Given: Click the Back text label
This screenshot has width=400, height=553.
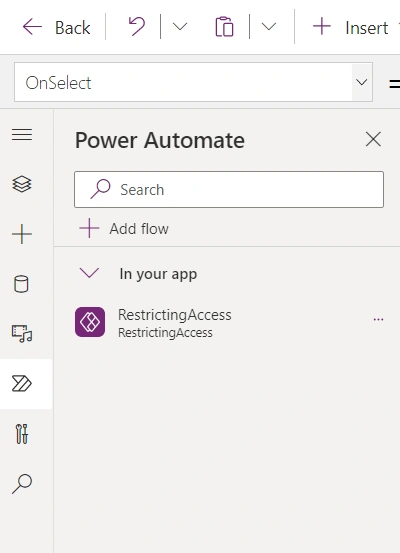Looking at the screenshot, I should [x=73, y=28].
